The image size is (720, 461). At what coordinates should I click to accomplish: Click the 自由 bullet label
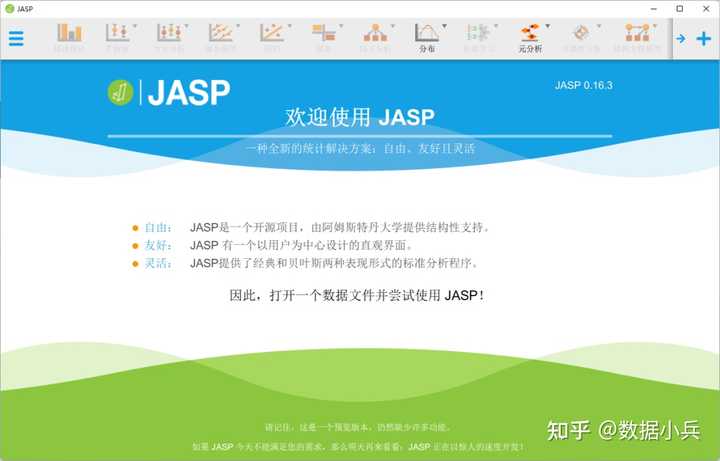[158, 227]
